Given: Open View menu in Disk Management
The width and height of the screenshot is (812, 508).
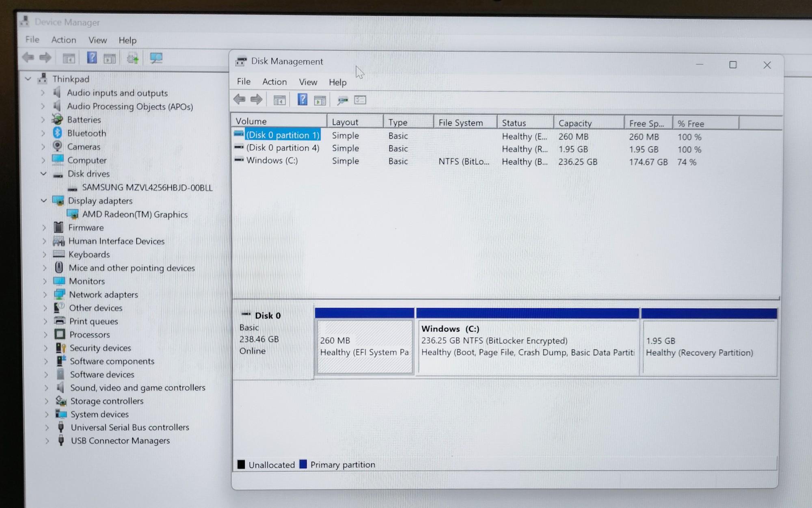Looking at the screenshot, I should point(308,82).
